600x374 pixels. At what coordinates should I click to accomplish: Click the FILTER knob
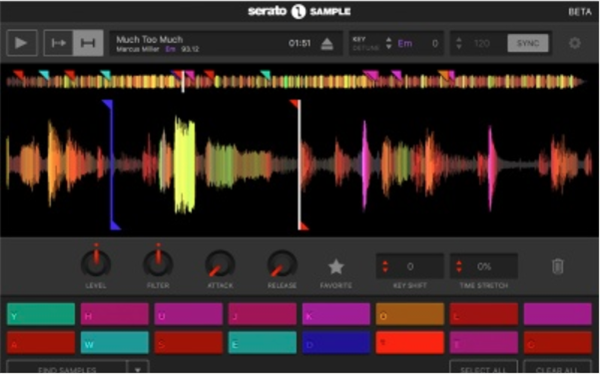point(158,263)
